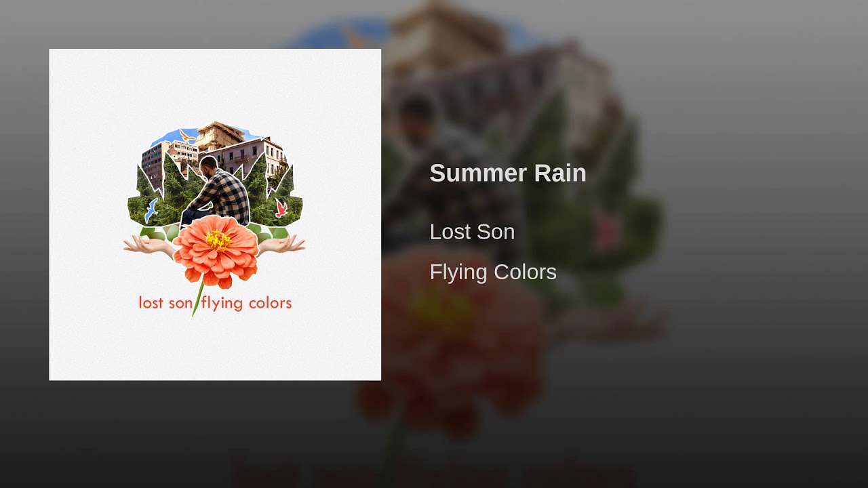The image size is (868, 488).
Task: Click the green flower stem on cover
Action: (x=198, y=299)
